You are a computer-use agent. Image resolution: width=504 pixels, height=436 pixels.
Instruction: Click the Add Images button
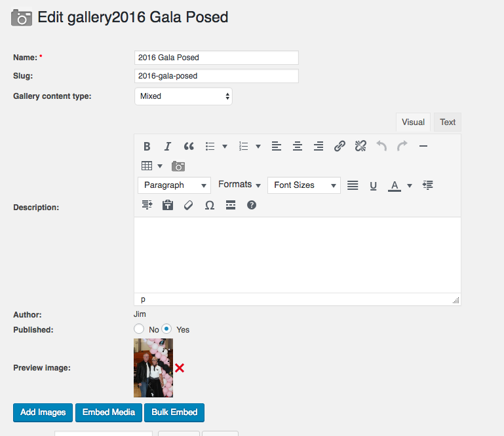[x=43, y=412]
